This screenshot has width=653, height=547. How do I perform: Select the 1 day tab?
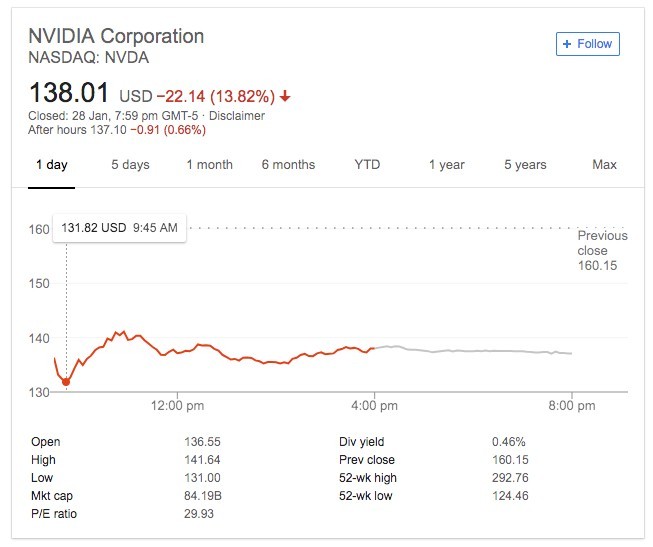51,165
